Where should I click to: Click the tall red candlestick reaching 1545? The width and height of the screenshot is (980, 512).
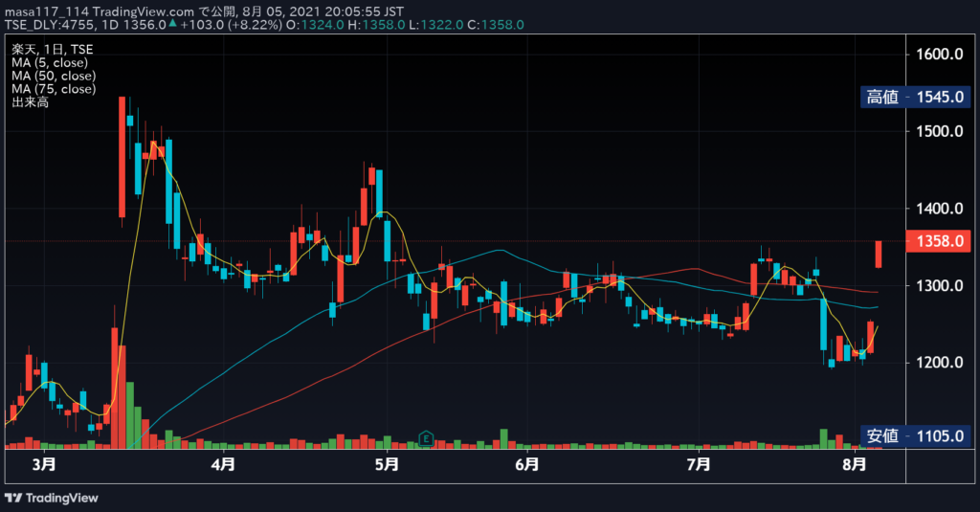[x=122, y=158]
